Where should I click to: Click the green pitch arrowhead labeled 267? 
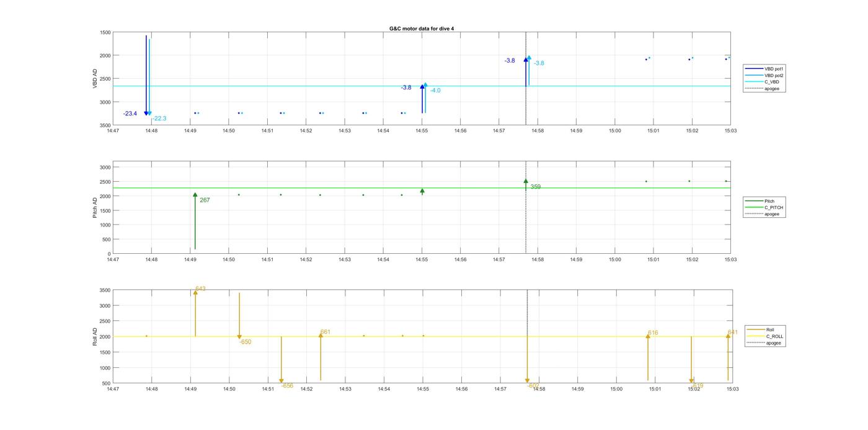pyautogui.click(x=195, y=195)
